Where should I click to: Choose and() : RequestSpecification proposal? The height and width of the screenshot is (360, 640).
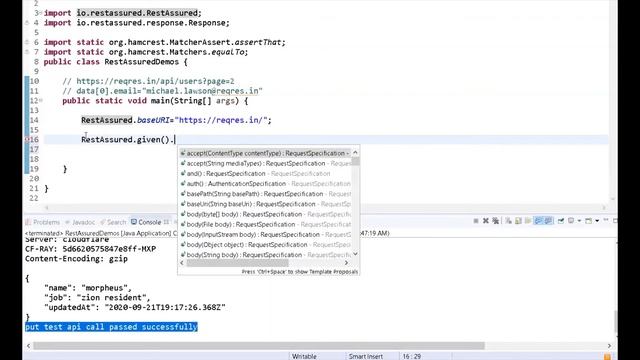click(x=265, y=173)
